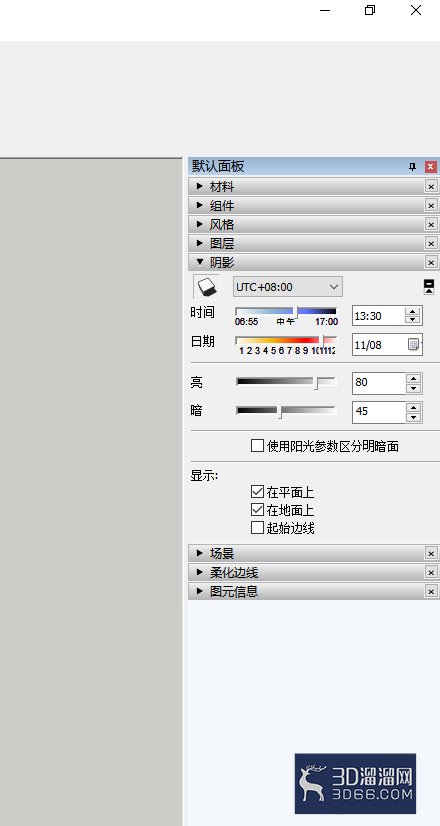440x826 pixels.
Task: Click the 亮 light intensity slider
Action: point(286,381)
